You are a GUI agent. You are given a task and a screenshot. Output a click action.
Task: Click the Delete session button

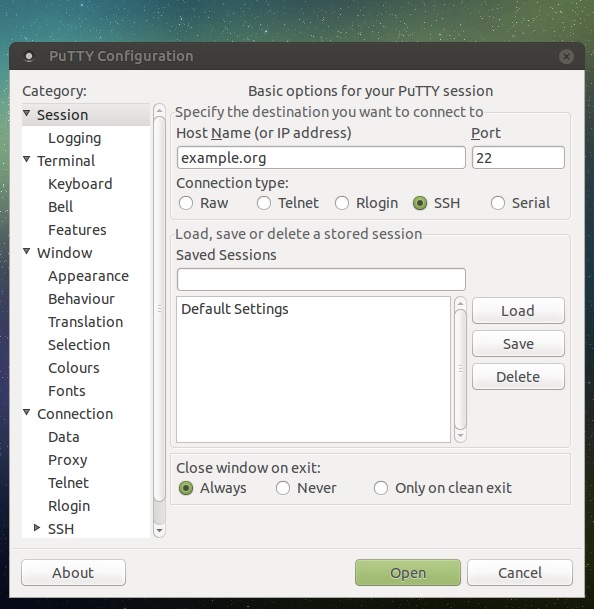point(518,377)
